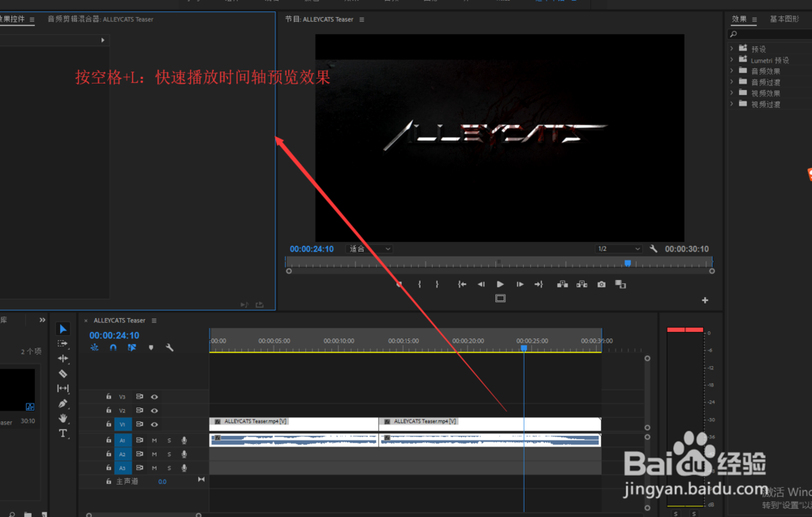Add a marker in the timeline
Screen dimensions: 812x517
click(151, 347)
